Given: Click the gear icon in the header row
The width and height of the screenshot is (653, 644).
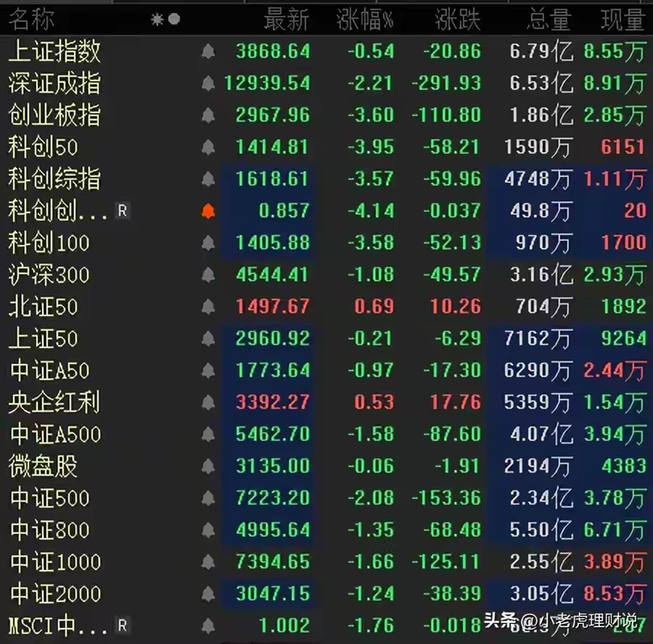Looking at the screenshot, I should (x=157, y=19).
